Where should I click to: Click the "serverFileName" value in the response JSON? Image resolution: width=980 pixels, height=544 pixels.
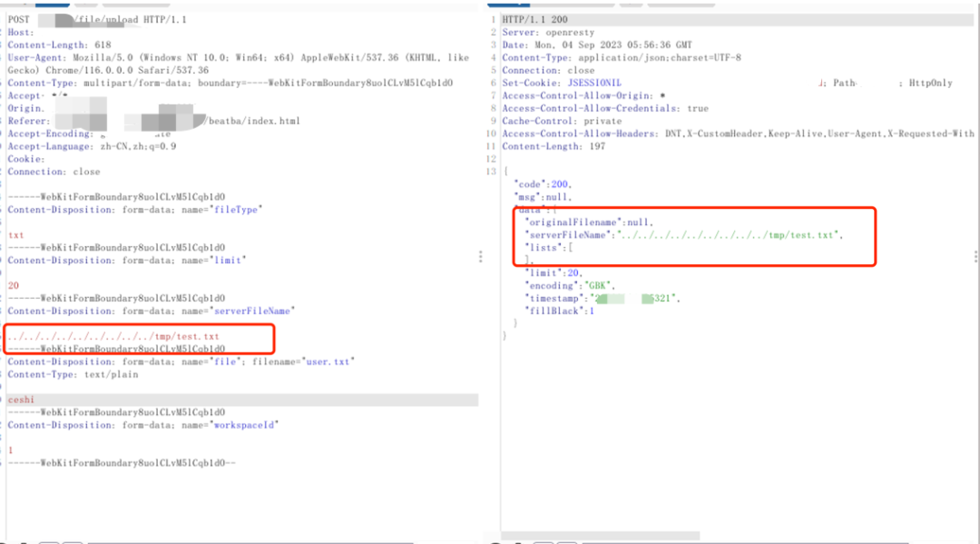(729, 235)
